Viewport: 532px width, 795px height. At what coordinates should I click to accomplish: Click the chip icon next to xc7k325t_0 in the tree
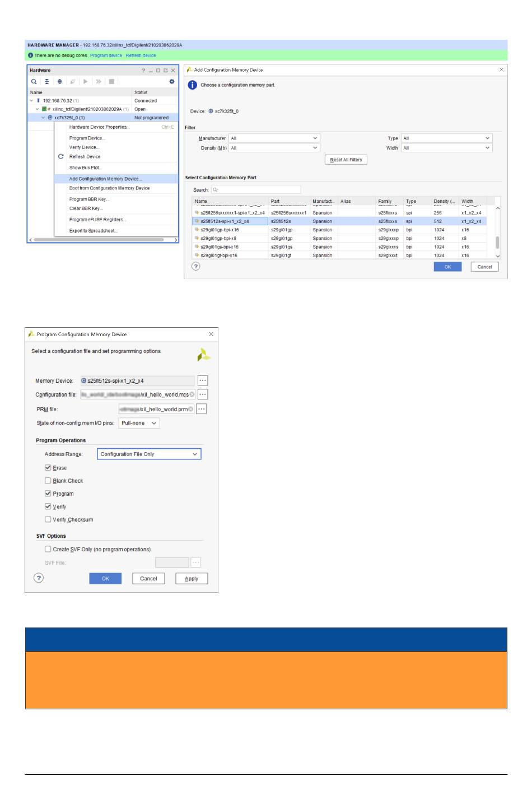(50, 118)
